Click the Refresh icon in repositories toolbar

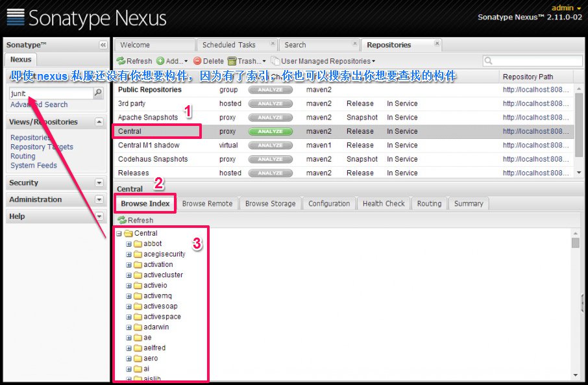click(x=121, y=61)
